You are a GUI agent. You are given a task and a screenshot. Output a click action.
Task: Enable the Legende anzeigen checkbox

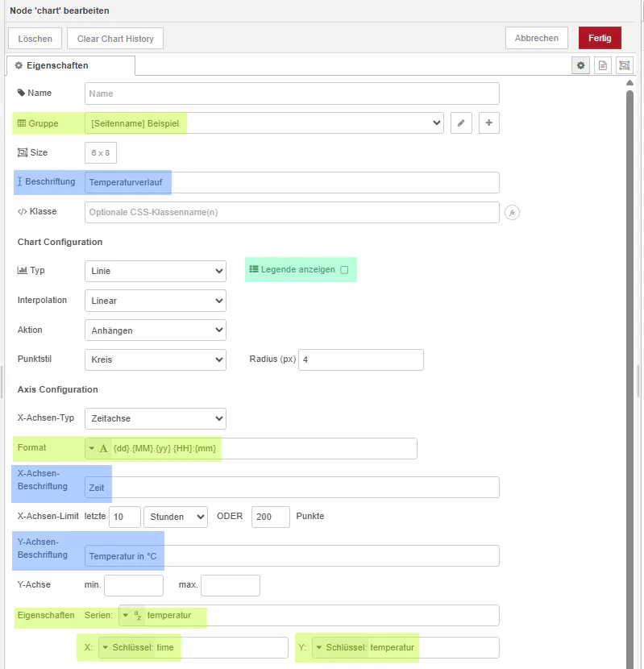[344, 270]
